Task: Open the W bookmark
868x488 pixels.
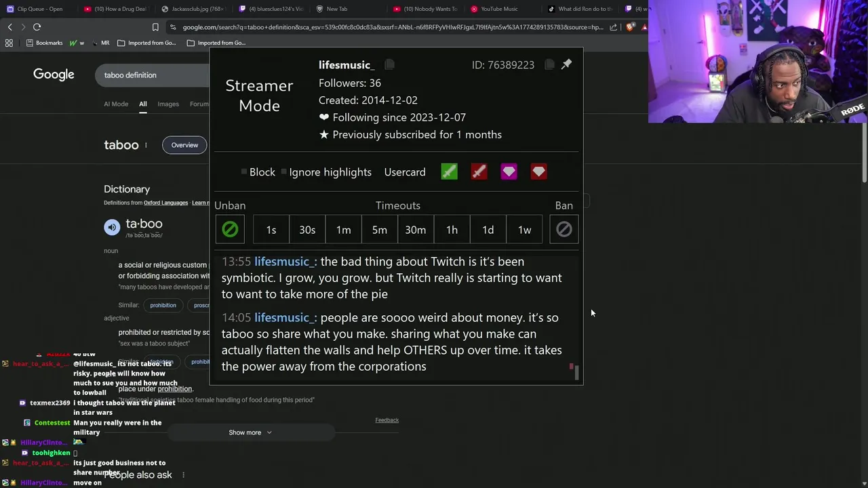Action: [77, 43]
